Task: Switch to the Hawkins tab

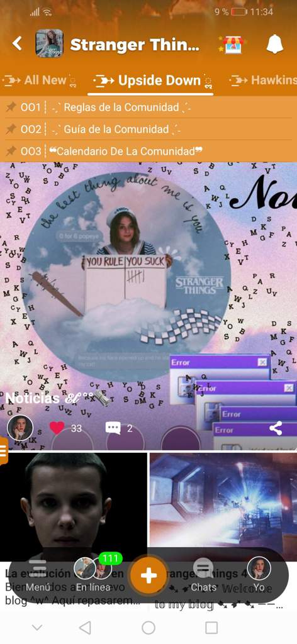Action: (x=263, y=80)
